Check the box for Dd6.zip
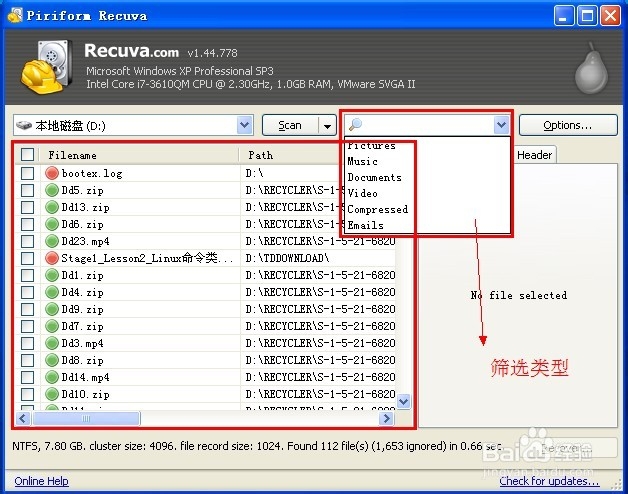This screenshot has height=494, width=628. pyautogui.click(x=27, y=224)
